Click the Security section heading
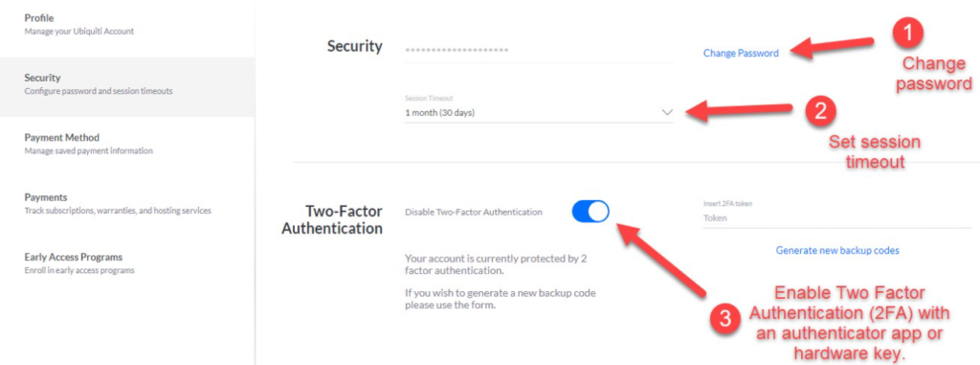This screenshot has width=980, height=365. [354, 46]
